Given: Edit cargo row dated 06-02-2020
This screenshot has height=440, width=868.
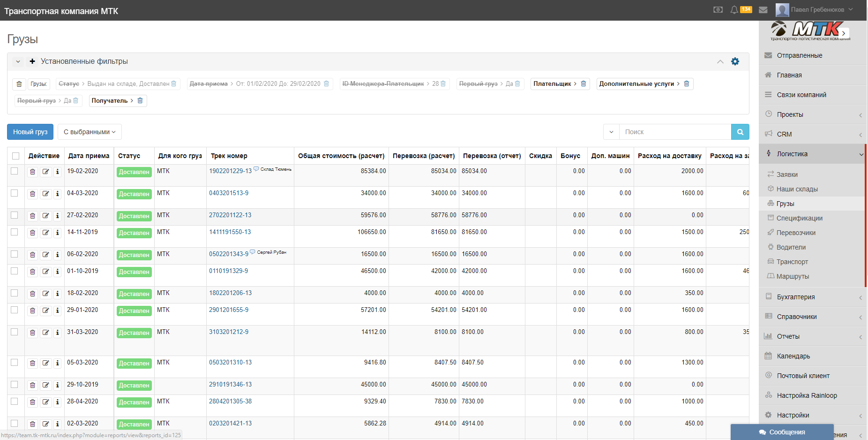Looking at the screenshot, I should (x=45, y=255).
